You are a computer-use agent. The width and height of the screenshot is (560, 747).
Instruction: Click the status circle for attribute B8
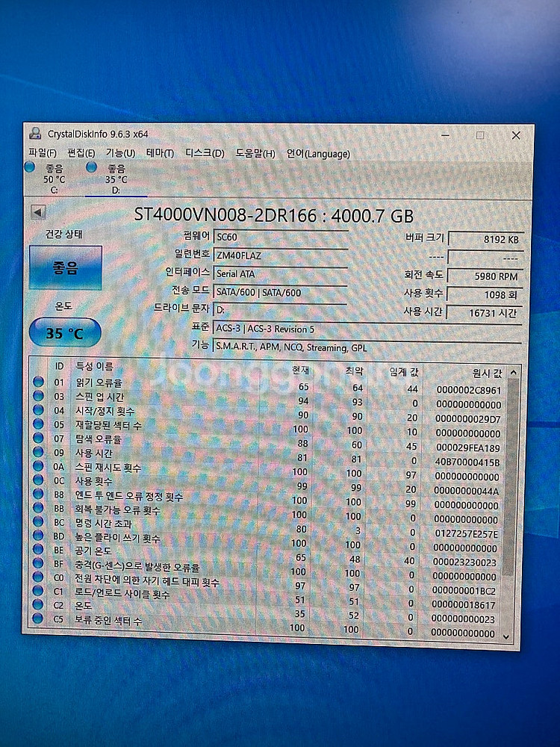click(x=39, y=494)
